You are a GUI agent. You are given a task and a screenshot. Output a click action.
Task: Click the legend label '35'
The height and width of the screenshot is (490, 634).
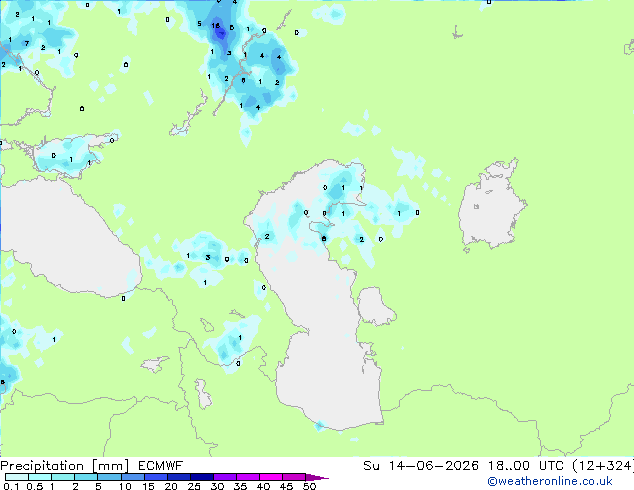click(x=240, y=486)
